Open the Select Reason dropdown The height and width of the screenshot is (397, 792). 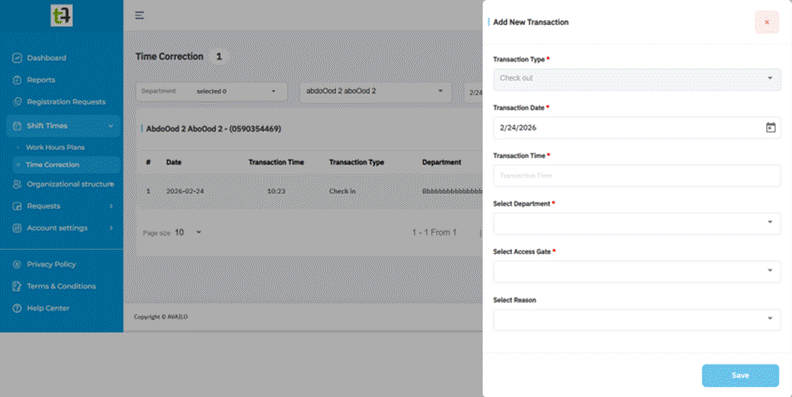point(637,319)
